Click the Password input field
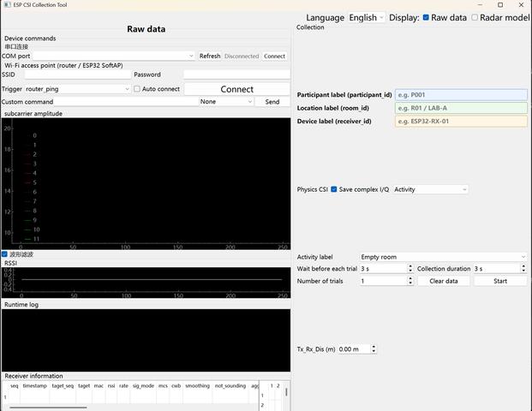Viewport: 532px width, 411px height. [236, 74]
